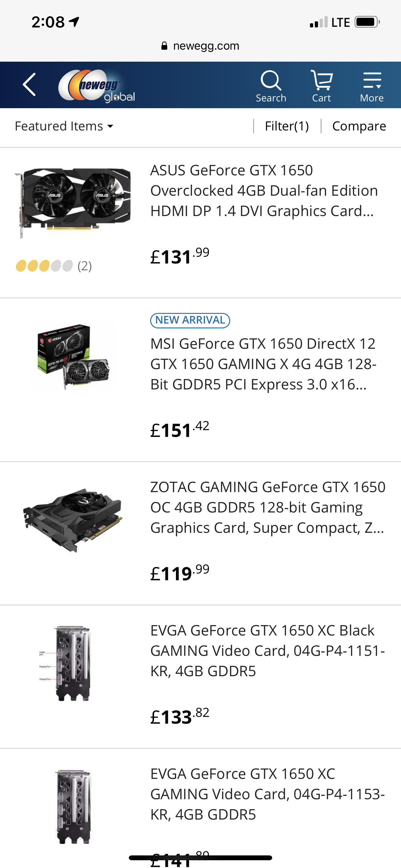Open Filter(1) options
401x868 pixels.
(x=287, y=126)
